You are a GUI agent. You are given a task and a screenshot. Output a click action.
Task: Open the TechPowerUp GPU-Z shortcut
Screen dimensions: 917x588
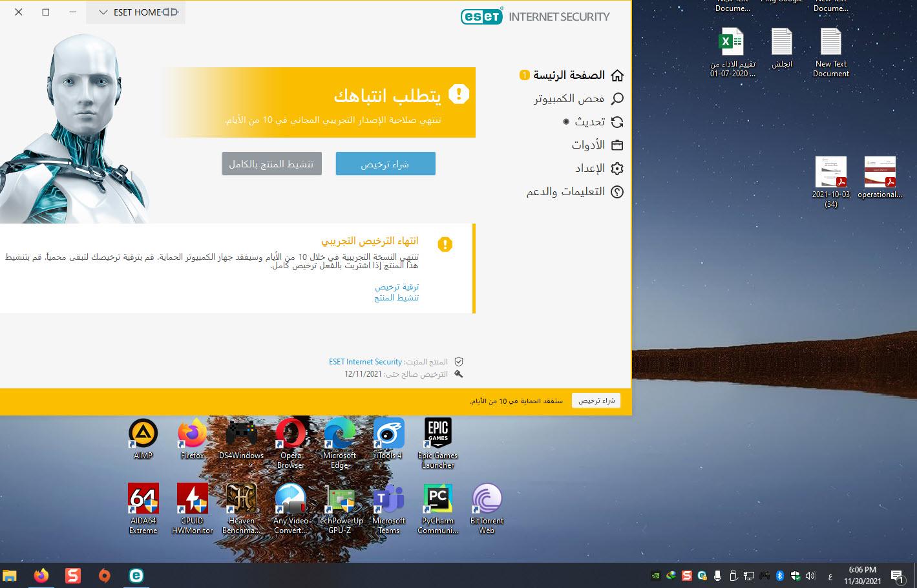pos(340,509)
